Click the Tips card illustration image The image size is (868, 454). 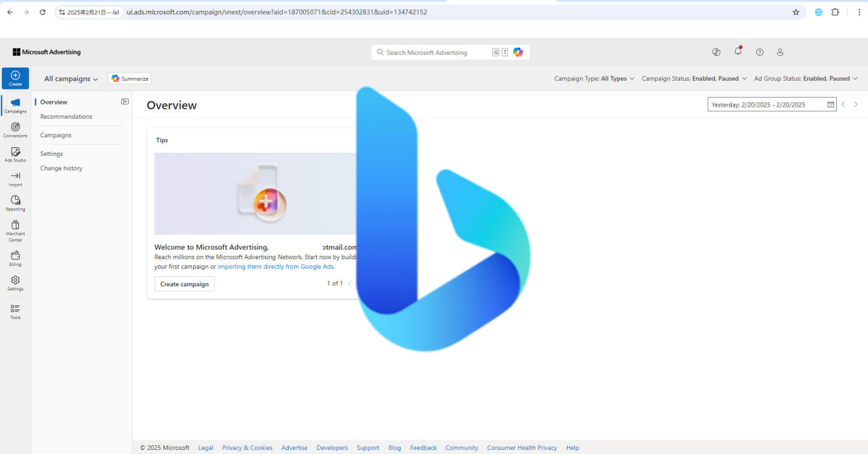coord(256,193)
